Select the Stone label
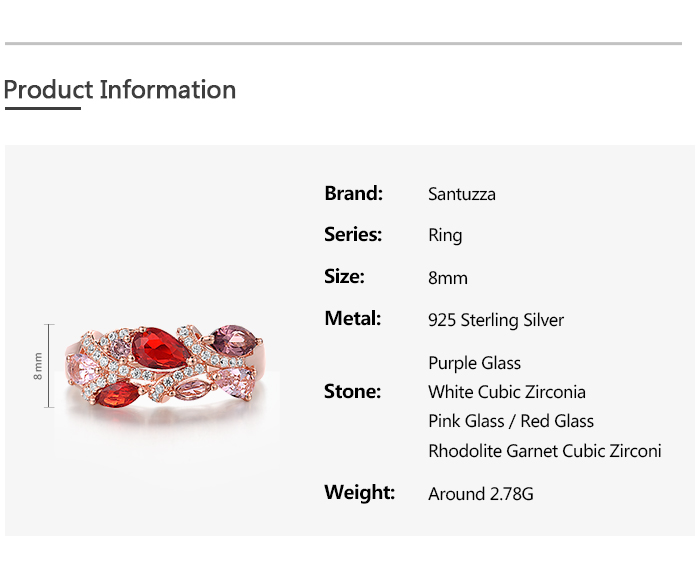This screenshot has height=588, width=700. tap(352, 391)
